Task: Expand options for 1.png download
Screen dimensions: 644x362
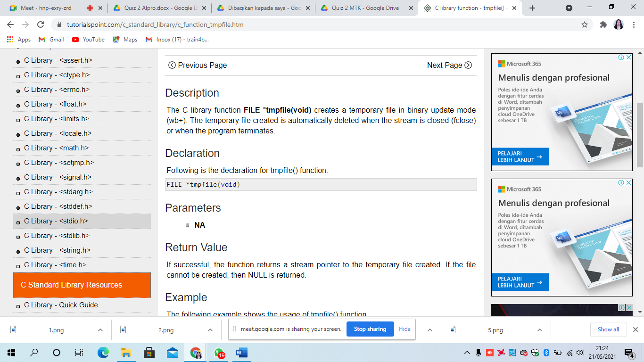Action: click(100, 330)
